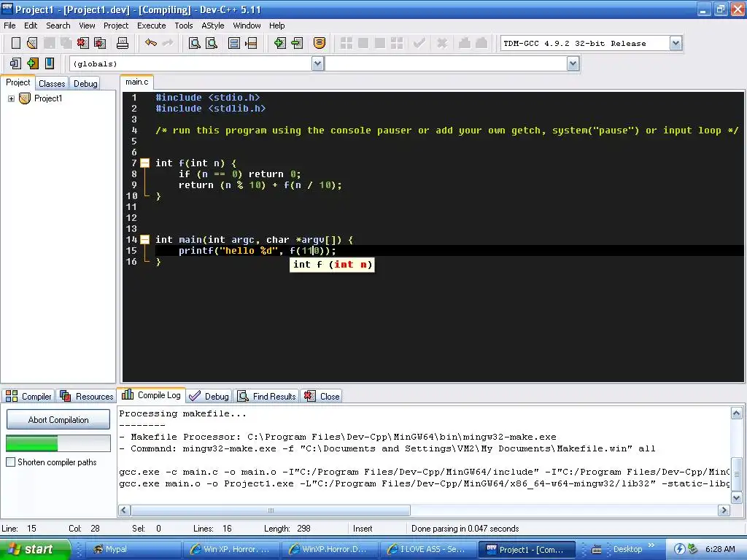Click the compile log horizontal scrollbar thumb
Viewport: 747px width, 560px height.
(271, 510)
